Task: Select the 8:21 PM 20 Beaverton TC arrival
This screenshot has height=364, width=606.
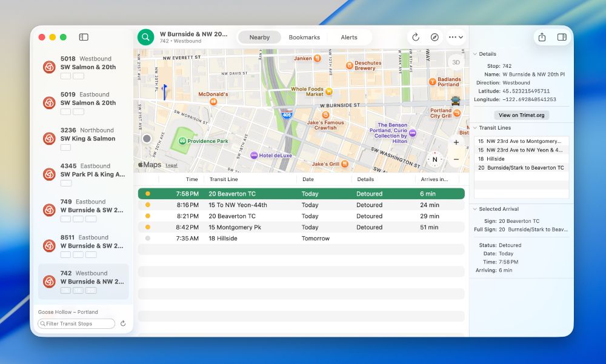Action: (x=301, y=216)
